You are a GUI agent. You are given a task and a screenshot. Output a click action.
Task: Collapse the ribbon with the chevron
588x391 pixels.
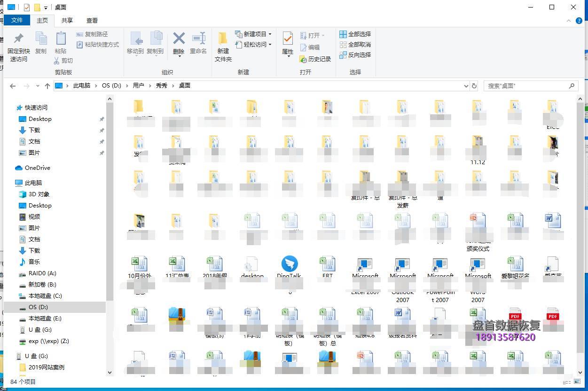[569, 21]
